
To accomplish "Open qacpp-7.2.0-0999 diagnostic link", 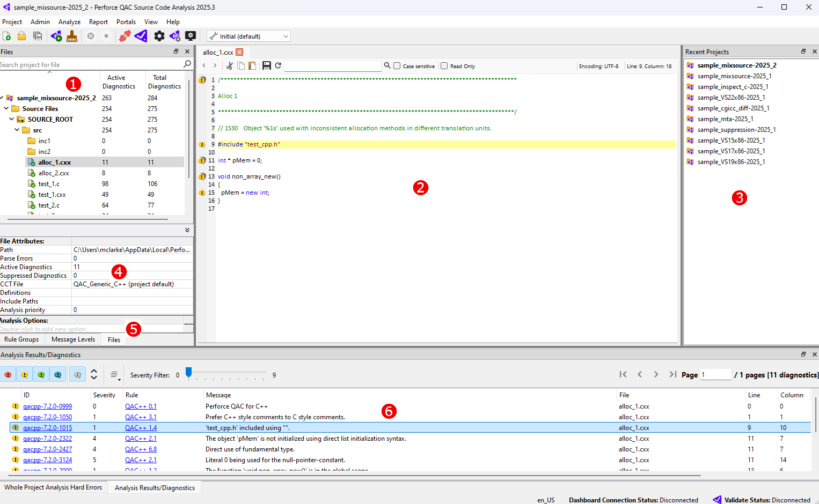I will 47,406.
